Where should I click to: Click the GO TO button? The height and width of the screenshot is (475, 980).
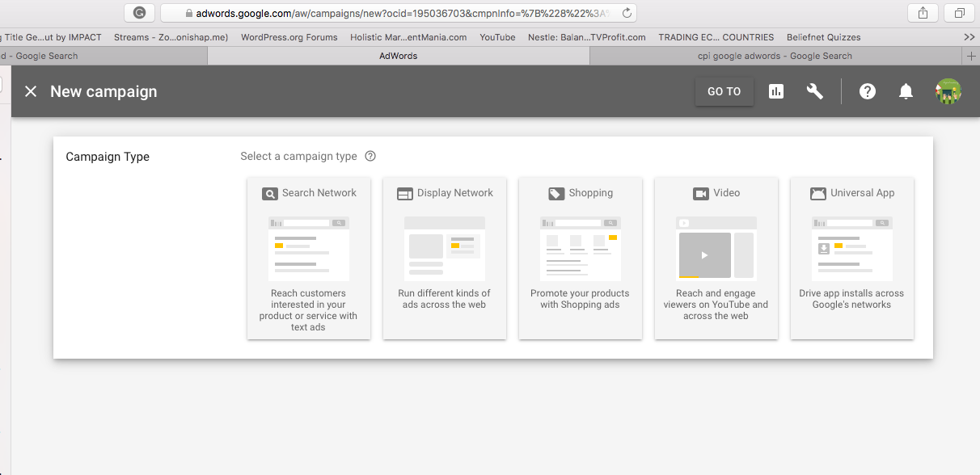click(724, 91)
